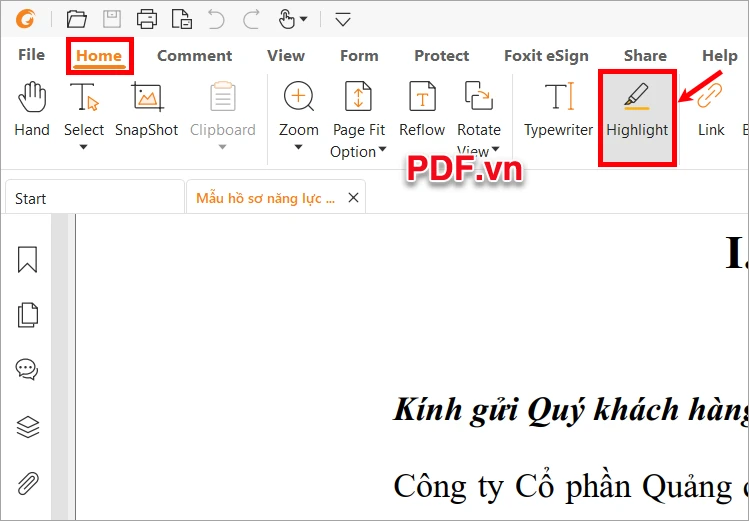
Task: Open the customize quick access toolbar arrow
Action: coord(343,20)
